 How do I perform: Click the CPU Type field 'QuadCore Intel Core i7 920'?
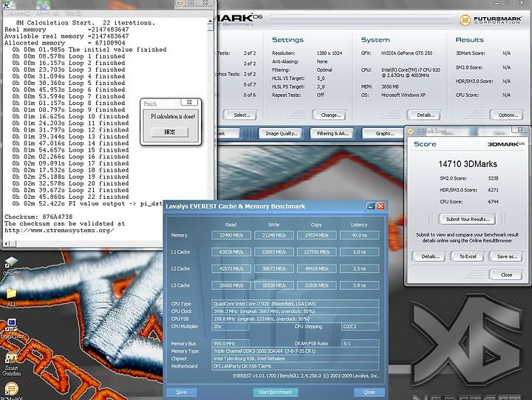click(295, 304)
